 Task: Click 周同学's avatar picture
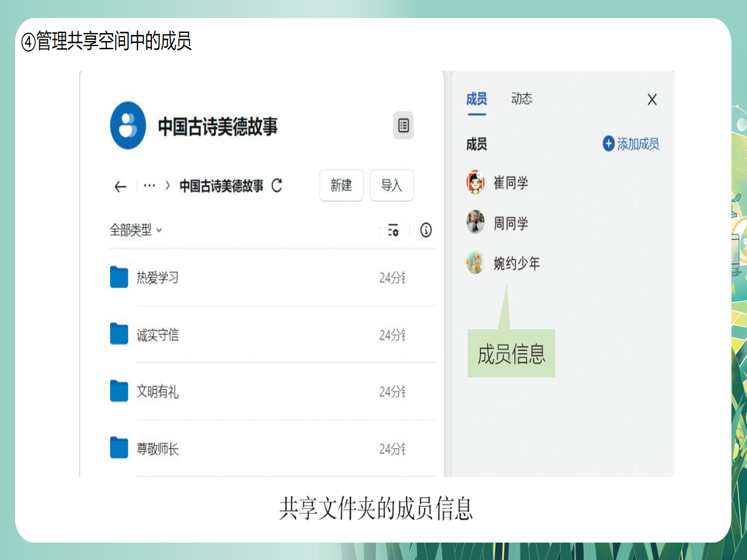[x=476, y=223]
